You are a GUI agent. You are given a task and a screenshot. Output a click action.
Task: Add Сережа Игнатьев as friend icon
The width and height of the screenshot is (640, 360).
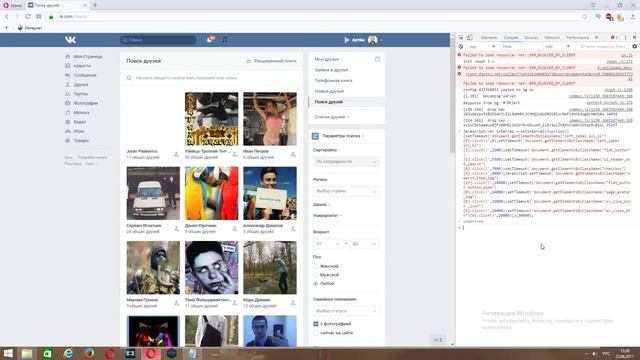pyautogui.click(x=176, y=229)
